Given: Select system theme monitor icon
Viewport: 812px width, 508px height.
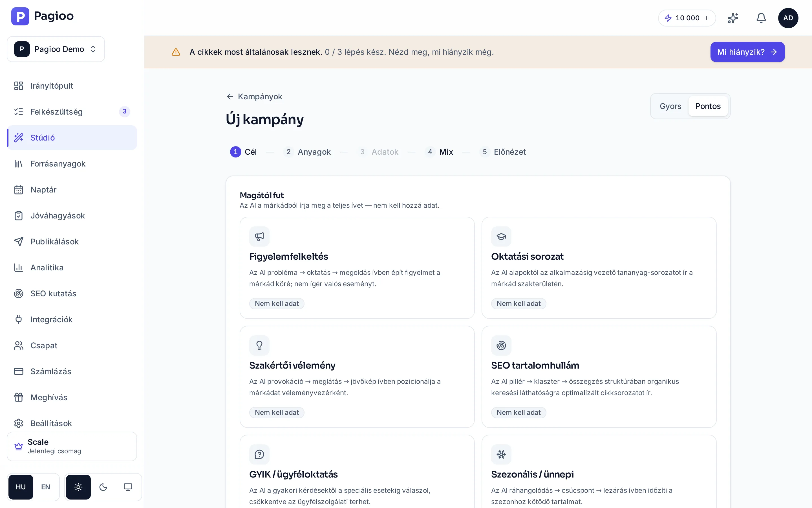Looking at the screenshot, I should pos(128,487).
